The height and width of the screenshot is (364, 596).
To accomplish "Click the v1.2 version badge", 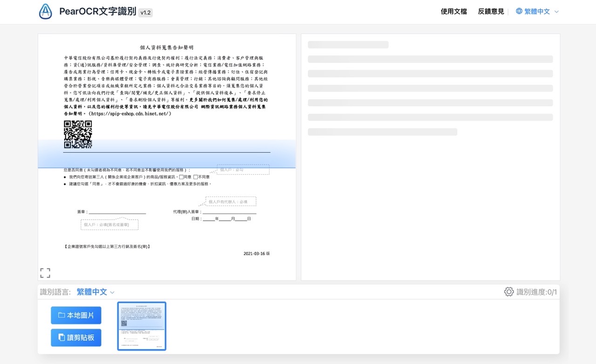I will coord(146,13).
